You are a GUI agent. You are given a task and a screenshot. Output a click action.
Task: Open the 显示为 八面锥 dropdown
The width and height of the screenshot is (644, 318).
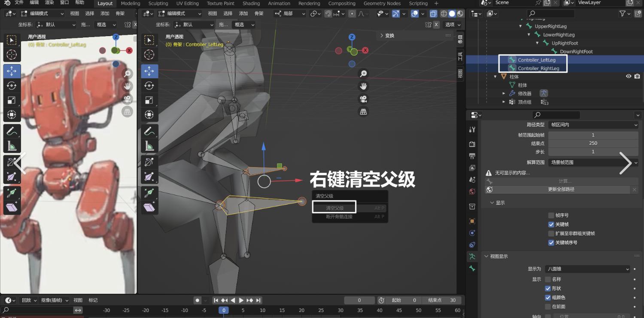[587, 269]
